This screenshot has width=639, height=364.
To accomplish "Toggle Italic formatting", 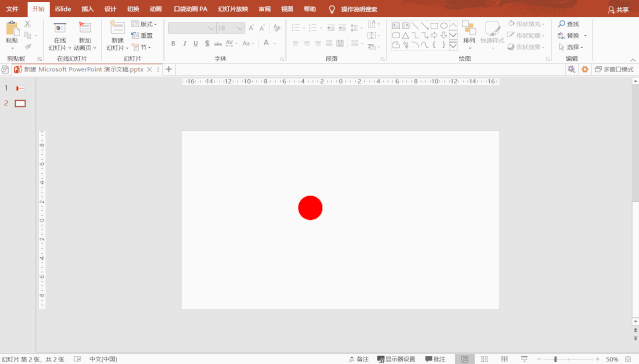I will tap(185, 43).
